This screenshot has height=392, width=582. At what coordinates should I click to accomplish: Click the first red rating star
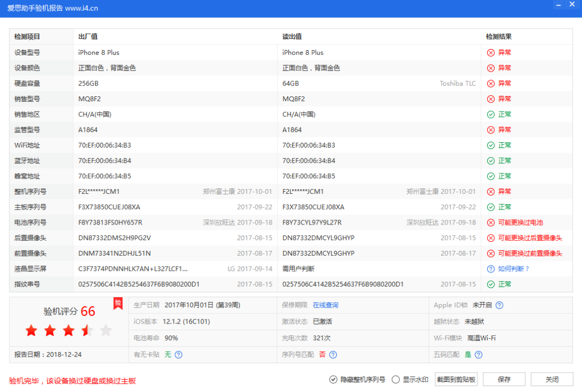tap(32, 330)
